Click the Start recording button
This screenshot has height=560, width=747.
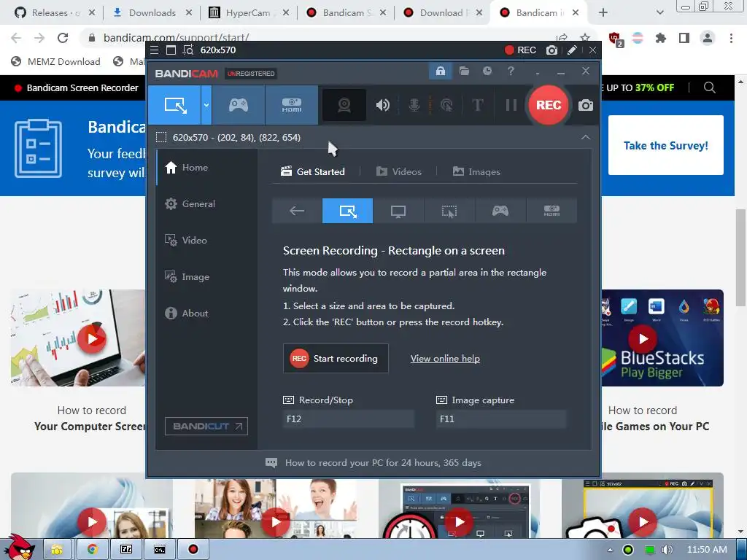[336, 359]
